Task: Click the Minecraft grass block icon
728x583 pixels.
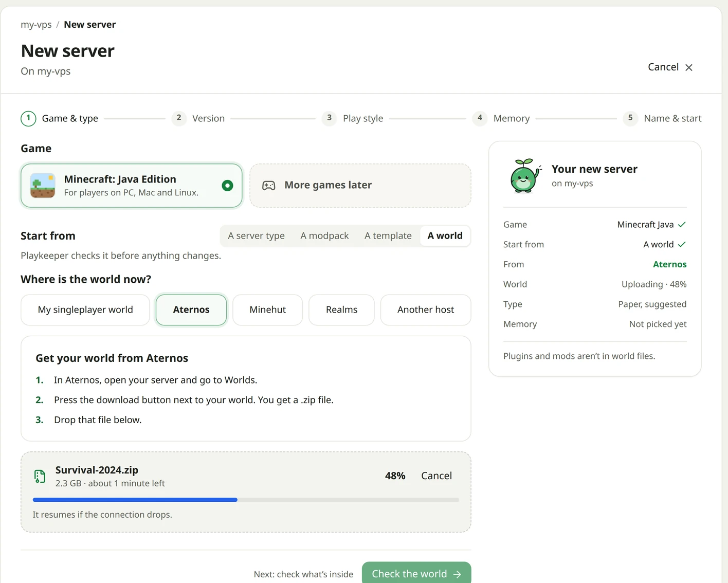Action: [43, 186]
